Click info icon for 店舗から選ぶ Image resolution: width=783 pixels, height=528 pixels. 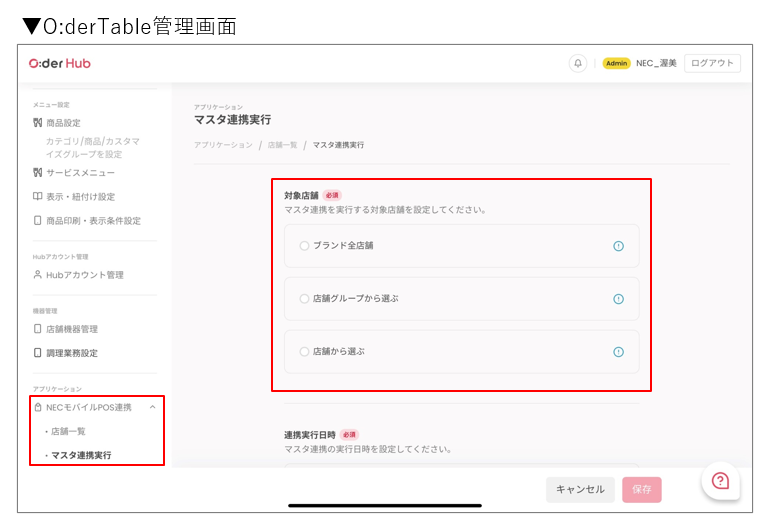[x=618, y=352]
